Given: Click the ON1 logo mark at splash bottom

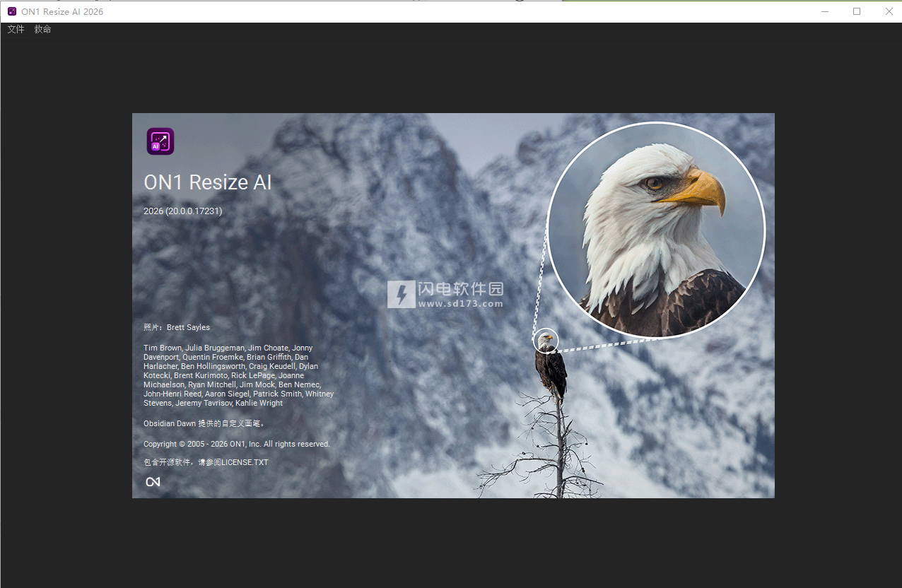Looking at the screenshot, I should click(x=153, y=482).
